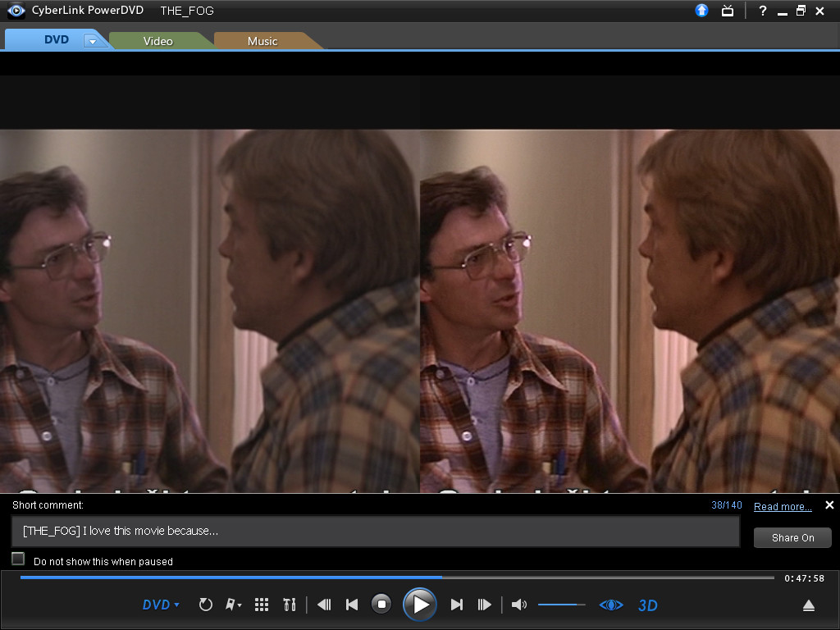
Task: Click the repeat loop icon
Action: pos(206,605)
